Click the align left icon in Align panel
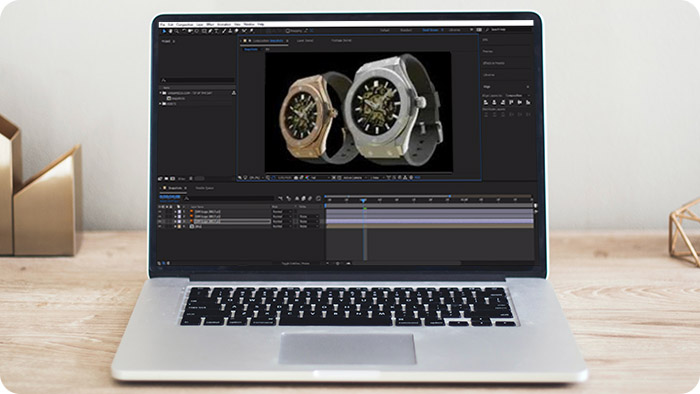The image size is (700, 394). 486,102
